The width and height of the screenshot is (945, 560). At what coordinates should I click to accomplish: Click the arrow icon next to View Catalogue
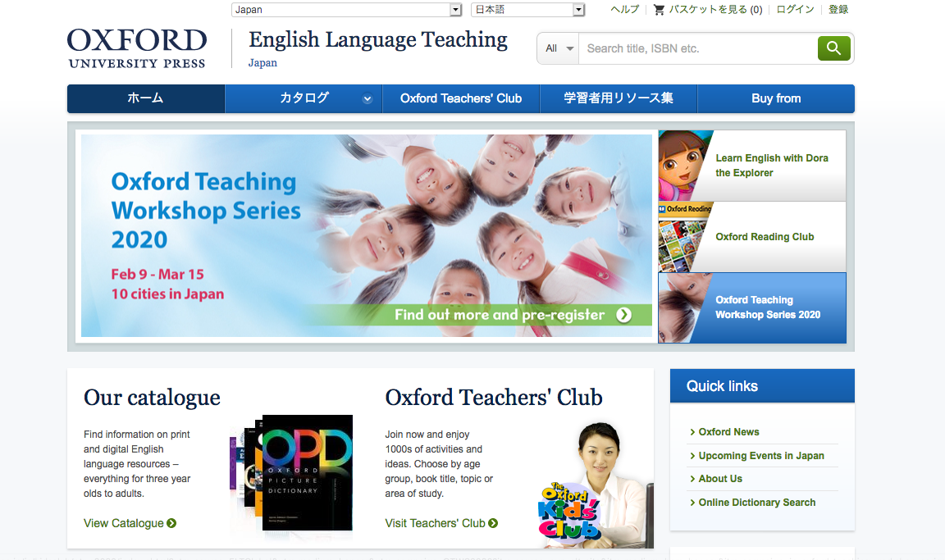171,523
